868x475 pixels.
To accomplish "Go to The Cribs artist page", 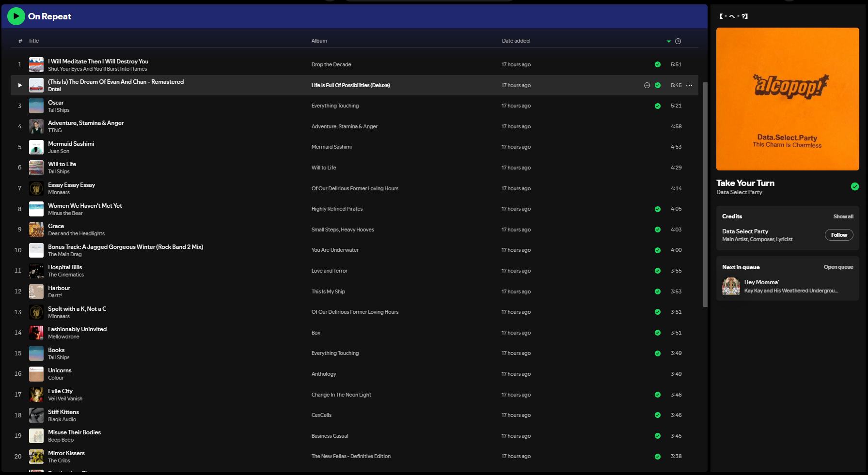I will point(59,461).
